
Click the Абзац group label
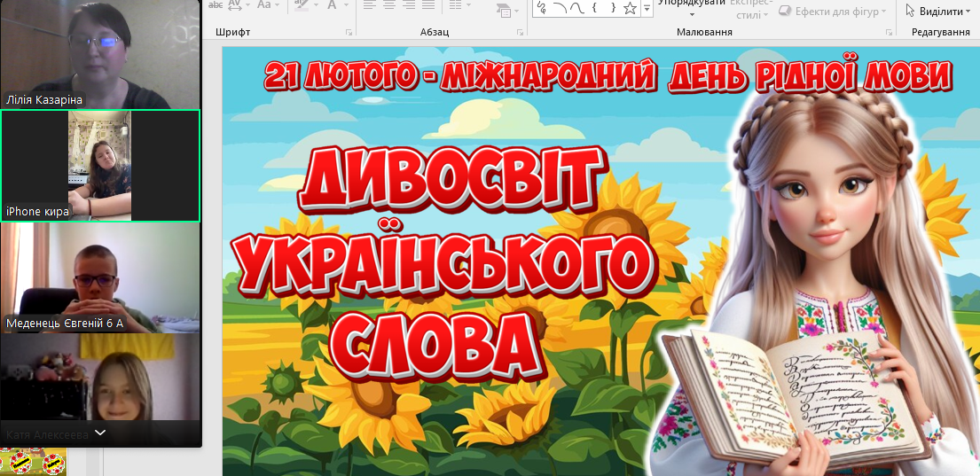(435, 32)
